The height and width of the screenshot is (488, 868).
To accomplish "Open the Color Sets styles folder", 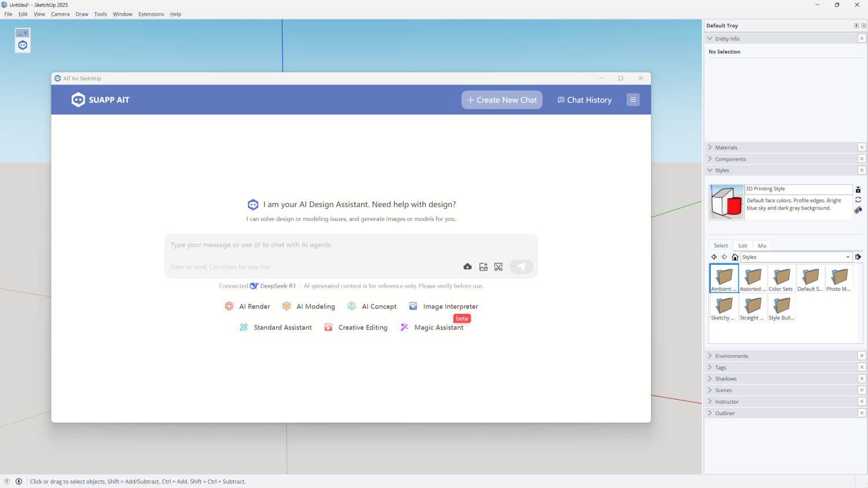I will click(x=781, y=279).
